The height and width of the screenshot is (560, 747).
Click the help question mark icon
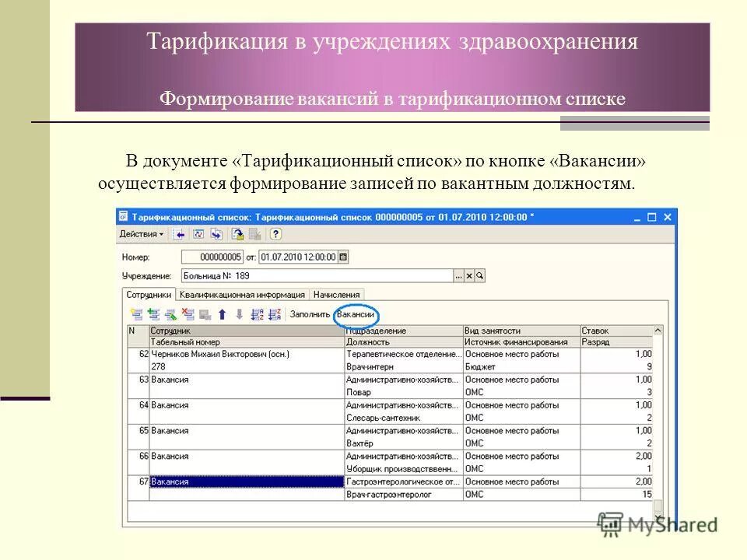(x=275, y=236)
